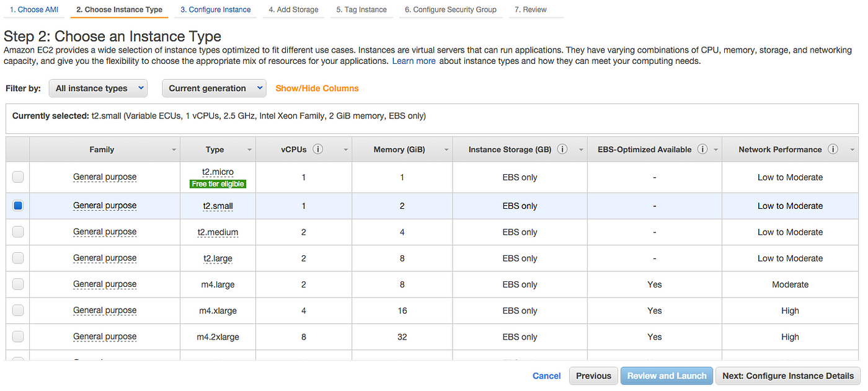
Task: Open EBS-Optimized Available column sort arrow
Action: (715, 150)
